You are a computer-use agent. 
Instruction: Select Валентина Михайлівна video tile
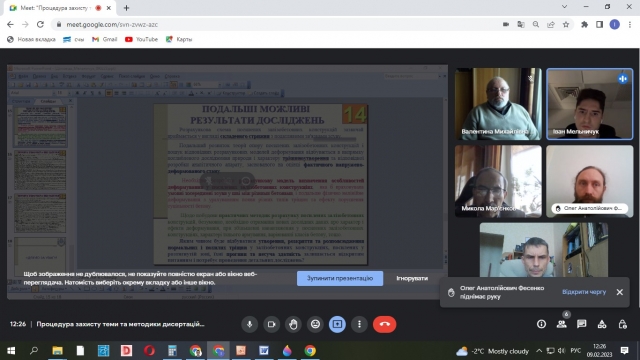pyautogui.click(x=498, y=104)
